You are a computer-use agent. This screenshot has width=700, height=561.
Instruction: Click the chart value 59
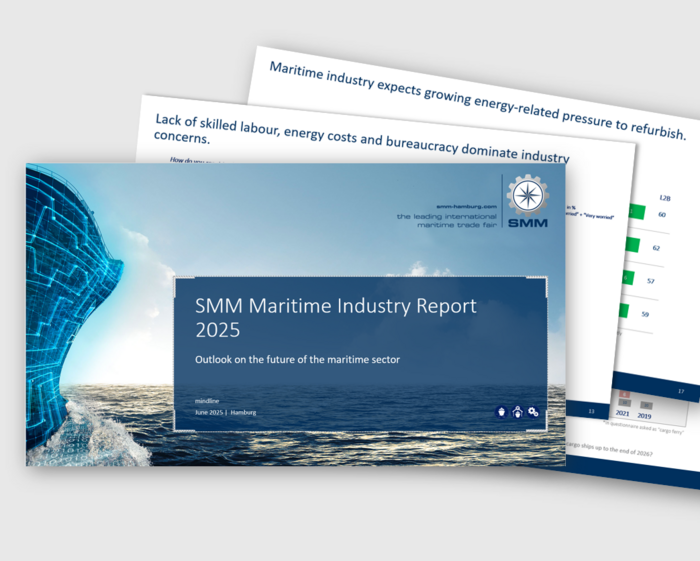pyautogui.click(x=645, y=315)
